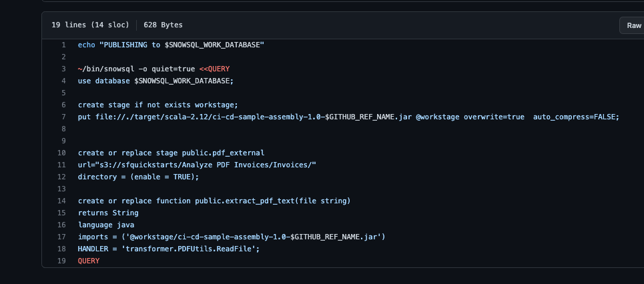The width and height of the screenshot is (644, 284).
Task: Select line number 7 in the gutter
Action: pos(63,117)
